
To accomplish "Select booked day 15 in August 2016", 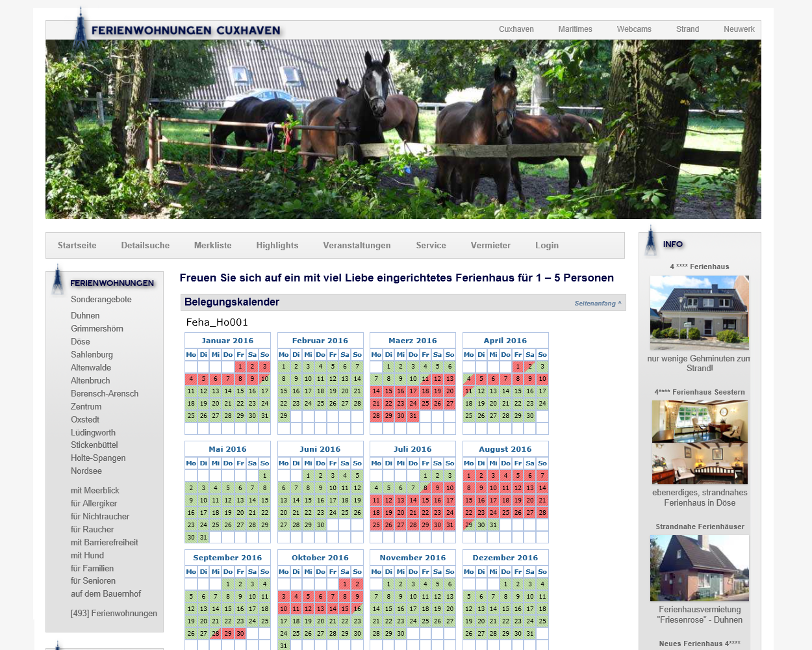I will point(468,500).
